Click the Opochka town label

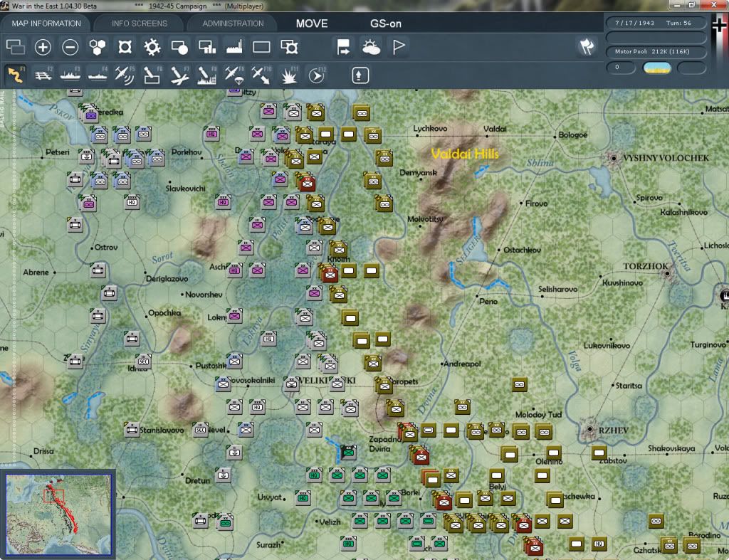[x=164, y=313]
